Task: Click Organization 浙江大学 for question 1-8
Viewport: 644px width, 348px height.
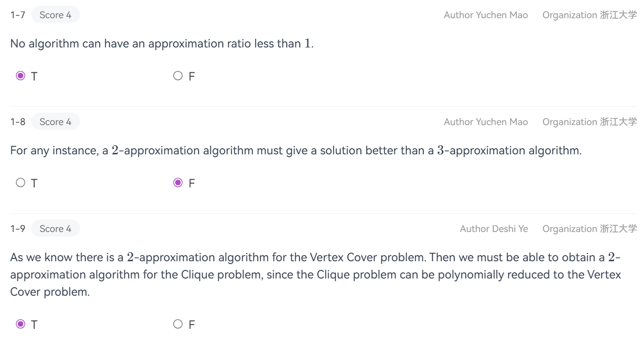Action: [x=589, y=122]
